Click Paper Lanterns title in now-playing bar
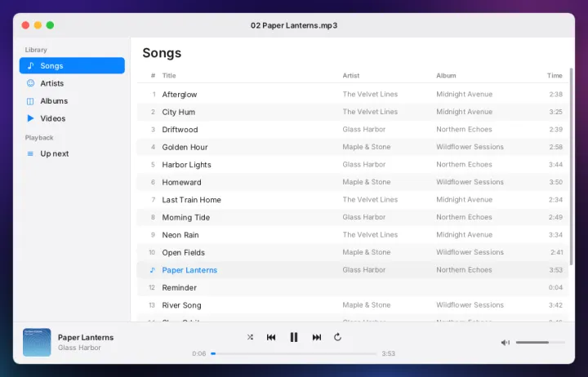Image resolution: width=588 pixels, height=377 pixels. tap(86, 338)
